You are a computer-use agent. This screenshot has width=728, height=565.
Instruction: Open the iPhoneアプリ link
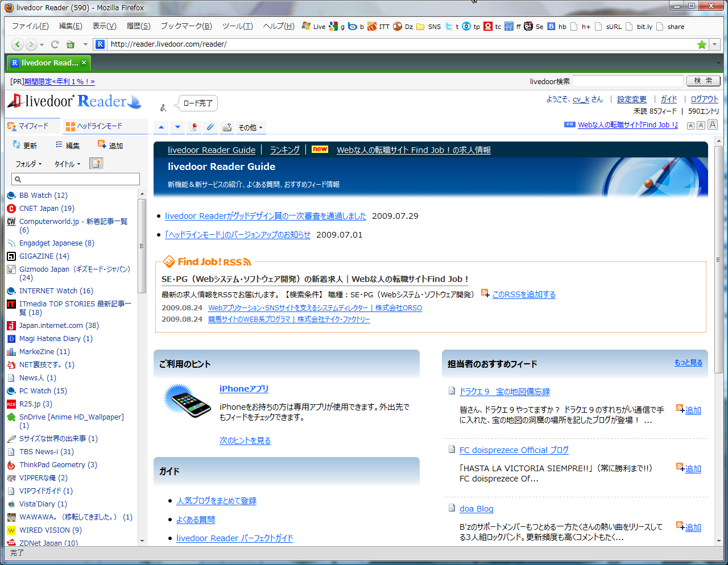[x=244, y=389]
